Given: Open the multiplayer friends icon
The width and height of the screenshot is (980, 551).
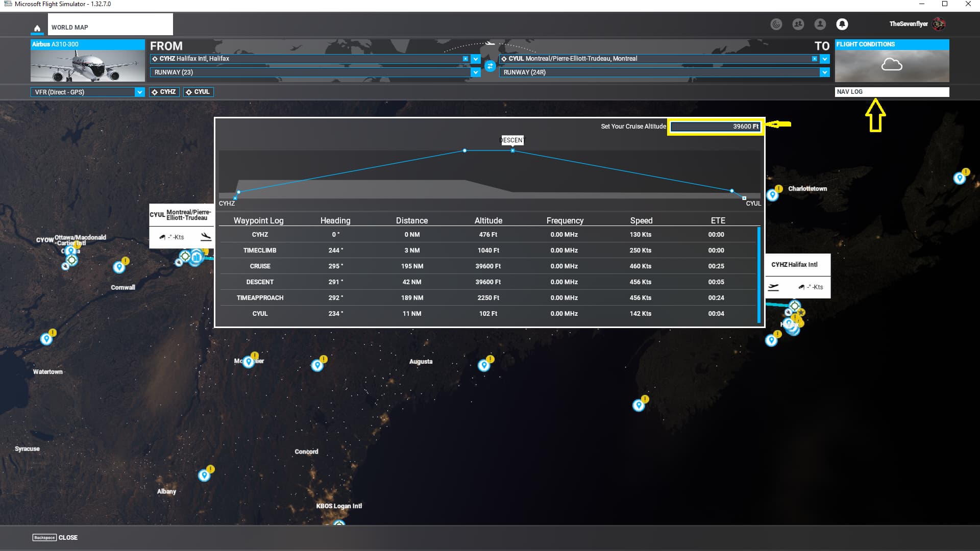Looking at the screenshot, I should coord(798,24).
